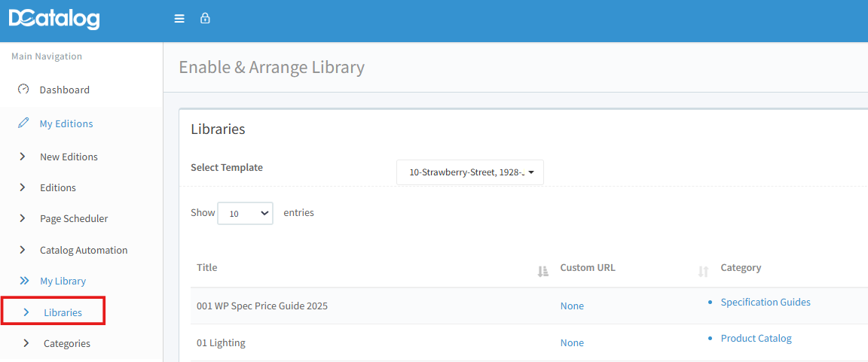Open Categories in the sidebar
Screen dimensions: 868x362
(66, 343)
